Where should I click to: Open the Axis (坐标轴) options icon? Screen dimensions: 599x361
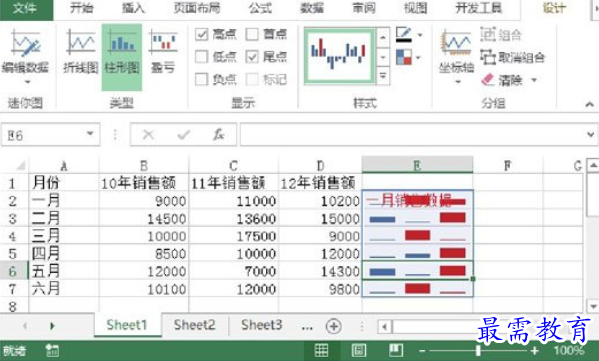[x=456, y=44]
